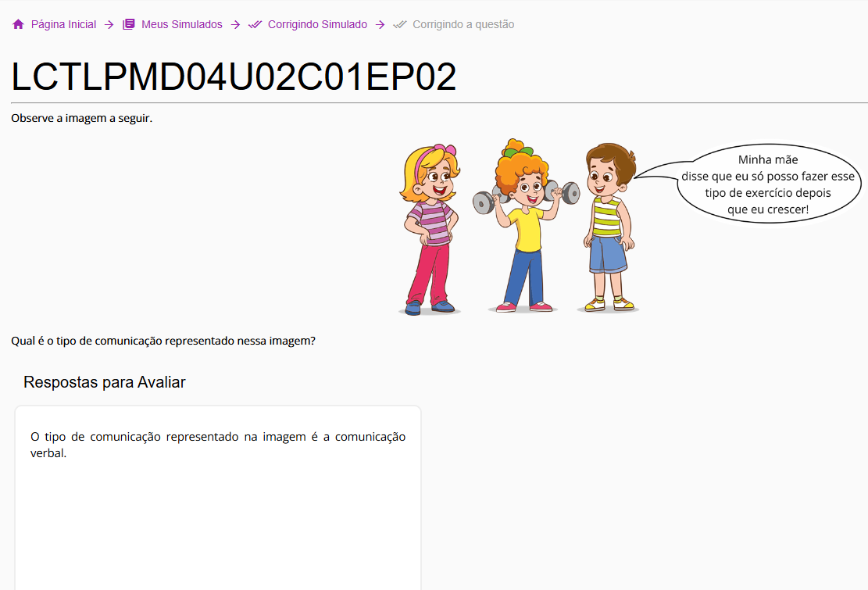Click the arrow after Meus Simulados
This screenshot has height=590, width=868.
235,24
